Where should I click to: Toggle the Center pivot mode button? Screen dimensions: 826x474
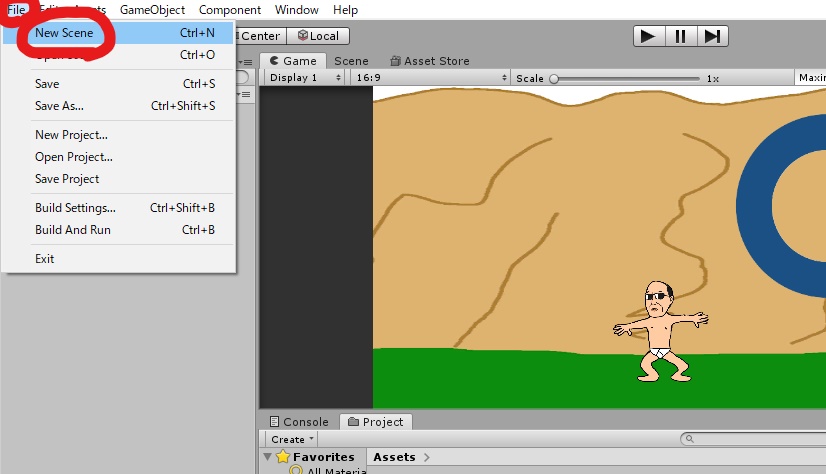(x=261, y=36)
